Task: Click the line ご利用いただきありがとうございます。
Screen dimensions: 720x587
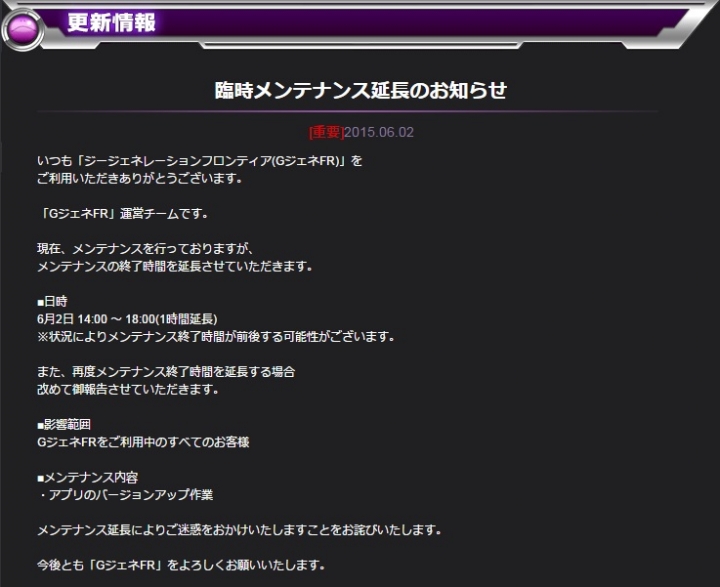Action: 140,178
